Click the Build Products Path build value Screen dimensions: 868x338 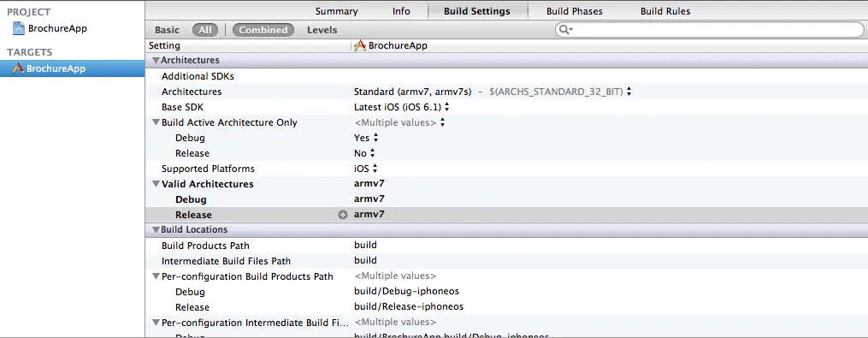click(x=365, y=245)
